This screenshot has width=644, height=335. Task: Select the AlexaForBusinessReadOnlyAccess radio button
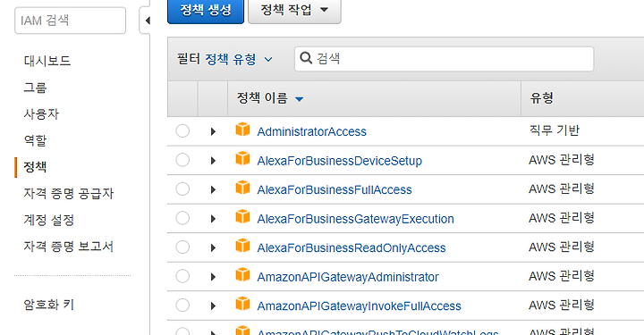pyautogui.click(x=182, y=247)
